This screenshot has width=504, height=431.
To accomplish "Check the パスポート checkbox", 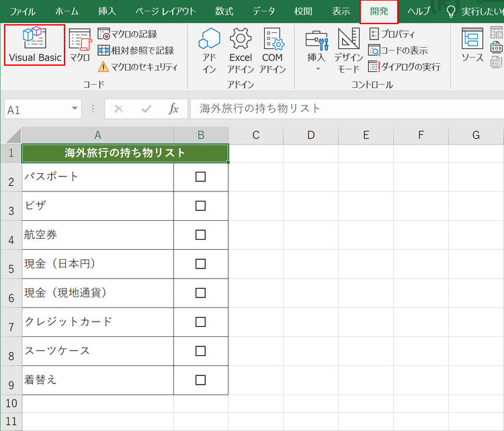I will [200, 177].
